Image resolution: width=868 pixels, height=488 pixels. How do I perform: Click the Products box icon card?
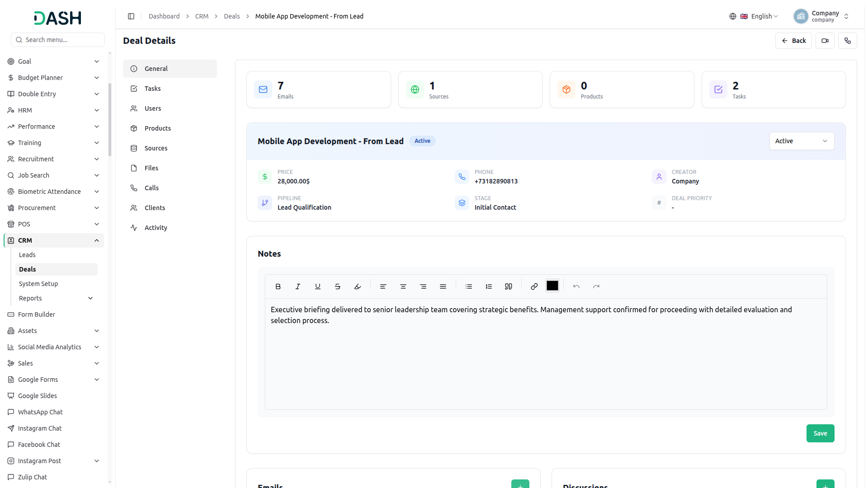566,89
